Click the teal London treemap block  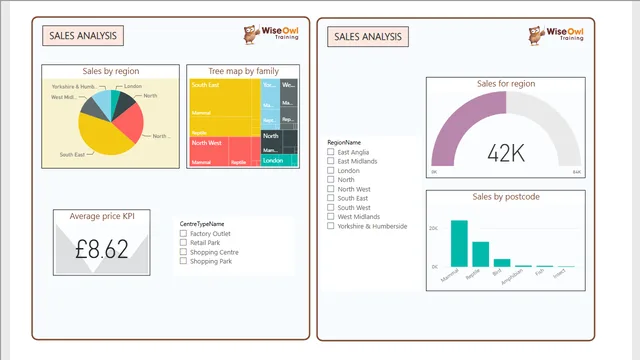coord(279,160)
